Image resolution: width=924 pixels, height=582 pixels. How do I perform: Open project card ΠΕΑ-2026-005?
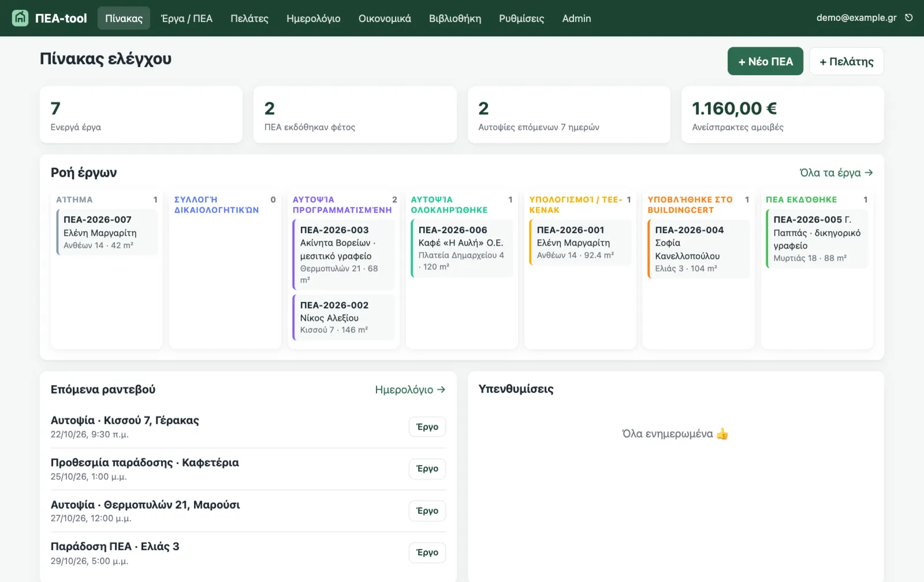point(817,238)
